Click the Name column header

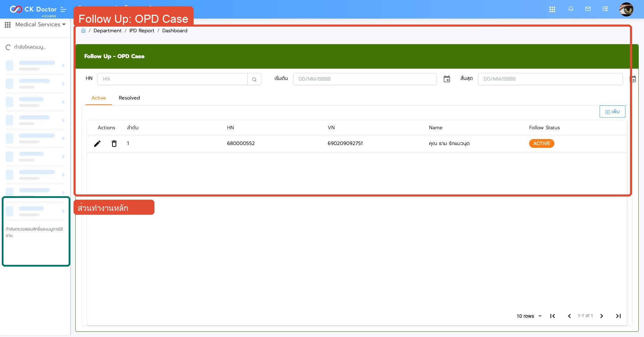coord(436,128)
